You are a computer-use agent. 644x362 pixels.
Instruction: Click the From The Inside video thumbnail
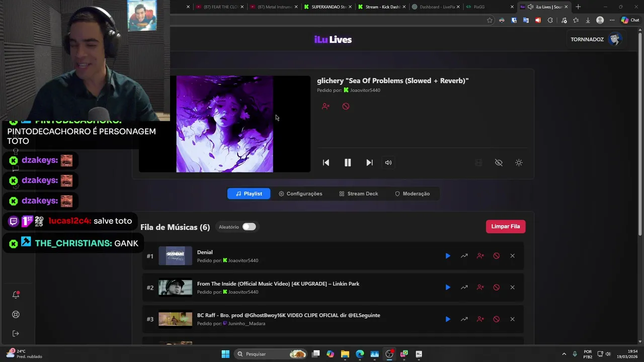175,288
